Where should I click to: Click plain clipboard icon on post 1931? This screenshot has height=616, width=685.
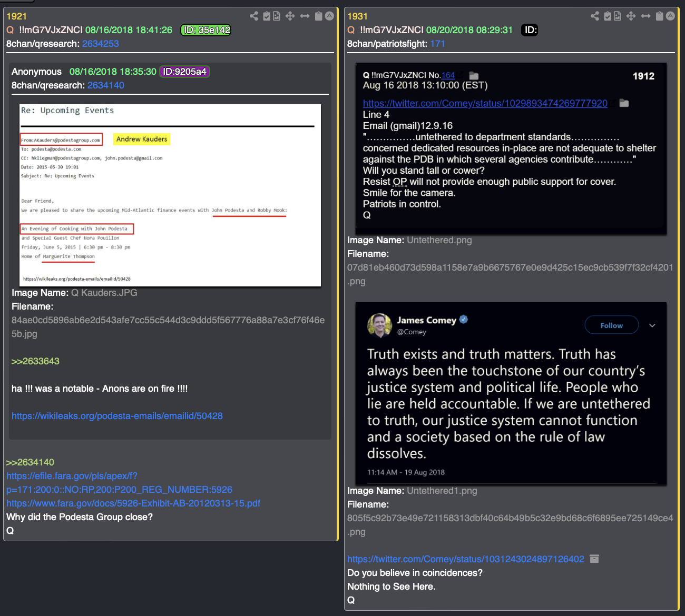coord(659,16)
